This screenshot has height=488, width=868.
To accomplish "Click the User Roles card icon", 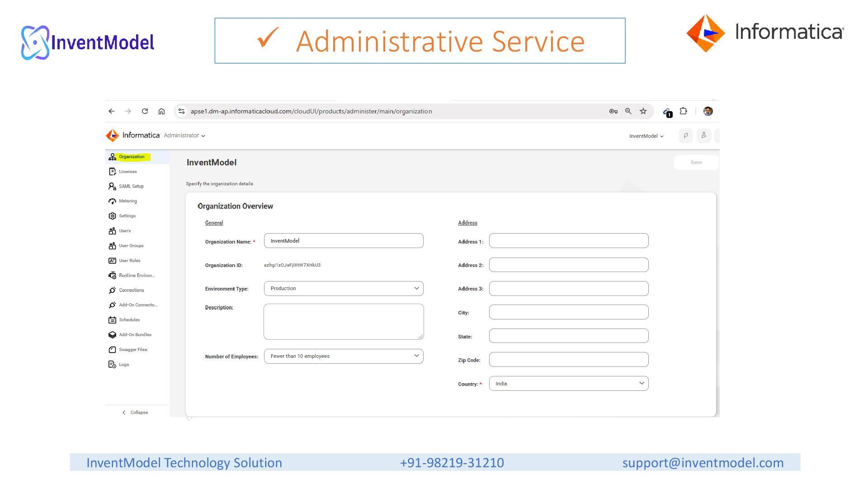I will point(112,261).
